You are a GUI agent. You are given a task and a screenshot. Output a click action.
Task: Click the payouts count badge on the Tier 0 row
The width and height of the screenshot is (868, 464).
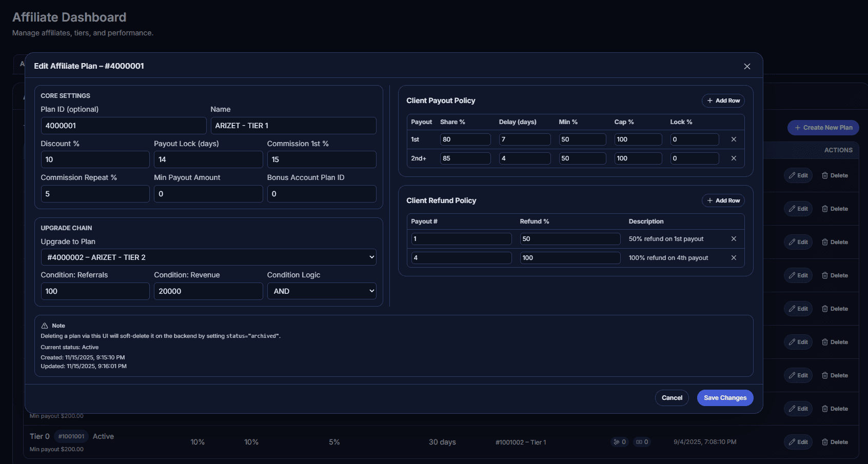(642, 441)
